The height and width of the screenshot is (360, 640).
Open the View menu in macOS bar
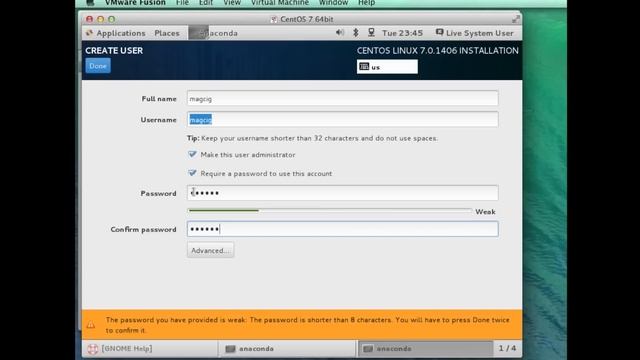(232, 3)
